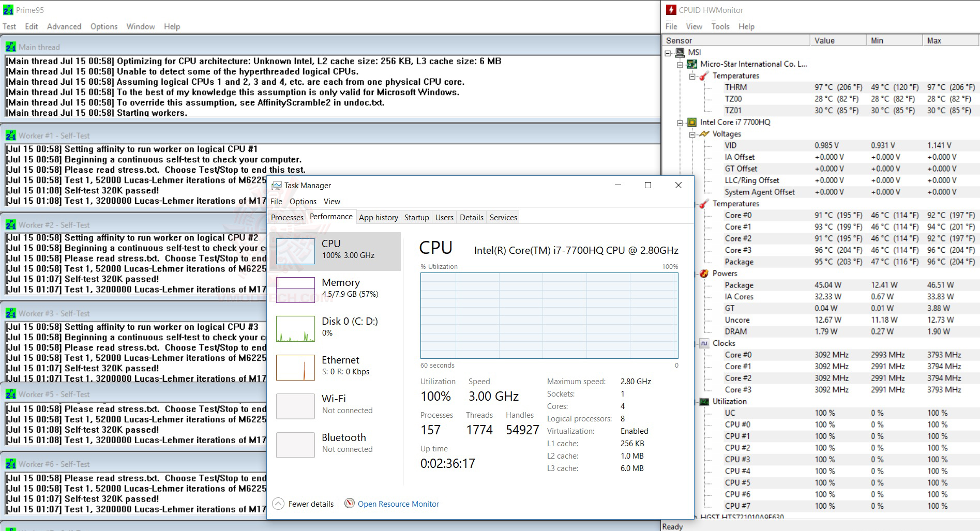Click the Voltages icon in HWMonitor tree
The image size is (980, 531).
(704, 134)
